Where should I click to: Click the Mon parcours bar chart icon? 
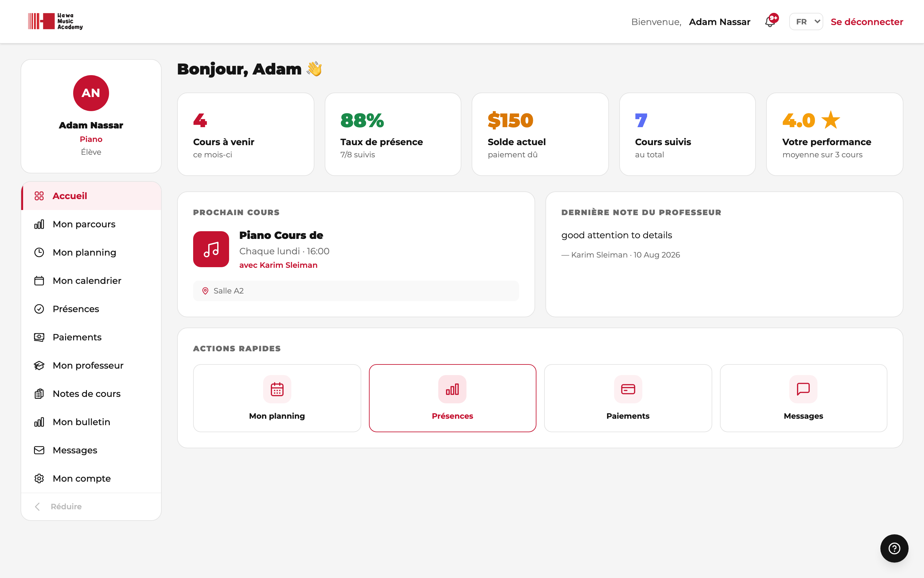39,224
